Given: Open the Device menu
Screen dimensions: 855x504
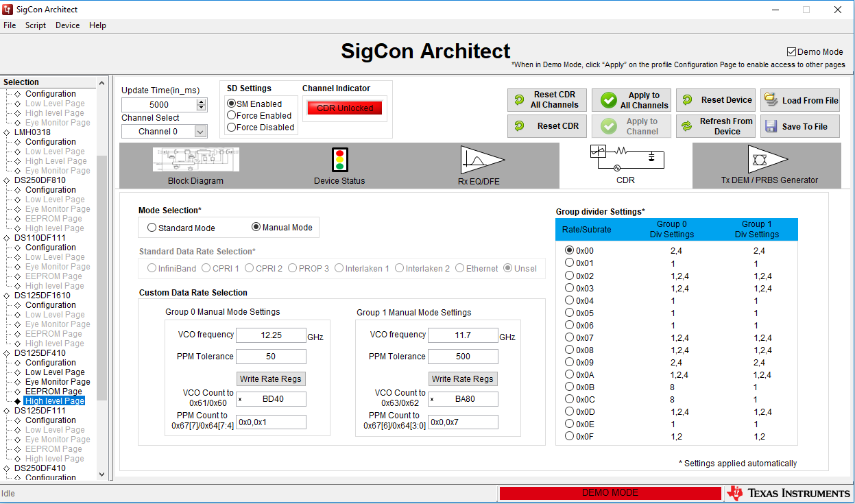Looking at the screenshot, I should coord(68,25).
